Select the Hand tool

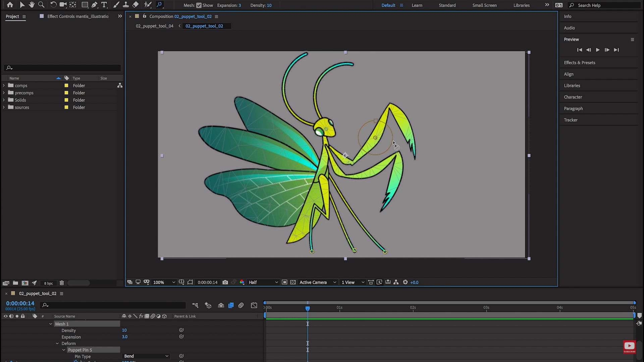tap(32, 5)
